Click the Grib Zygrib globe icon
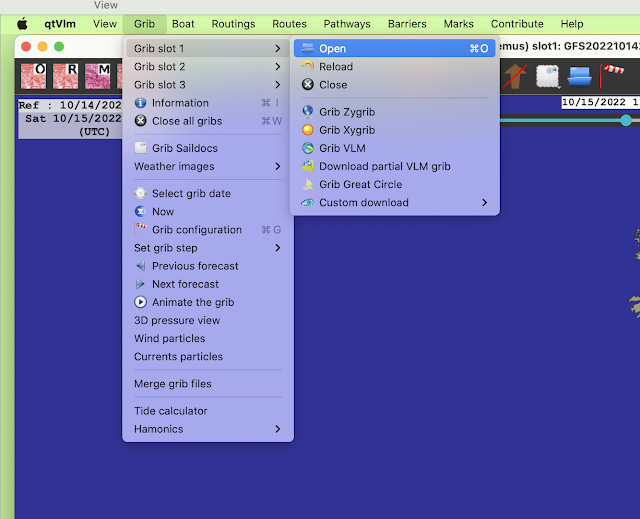Image resolution: width=640 pixels, height=519 pixels. (307, 111)
